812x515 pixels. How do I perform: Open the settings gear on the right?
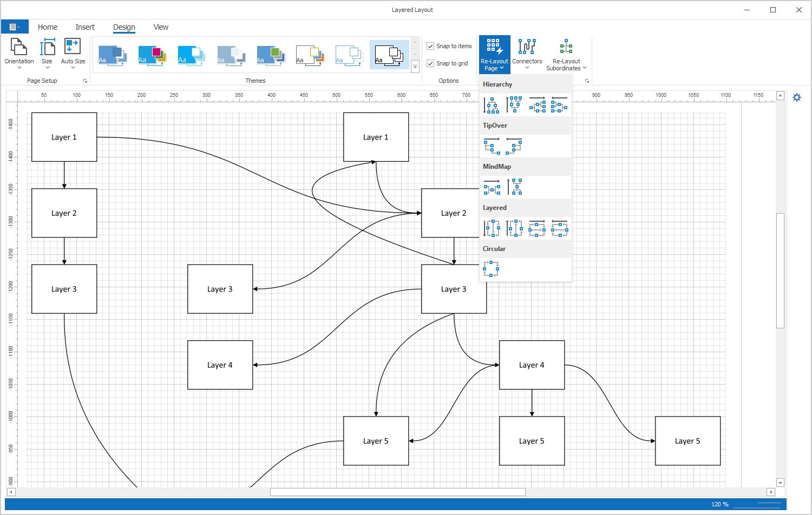pyautogui.click(x=796, y=97)
